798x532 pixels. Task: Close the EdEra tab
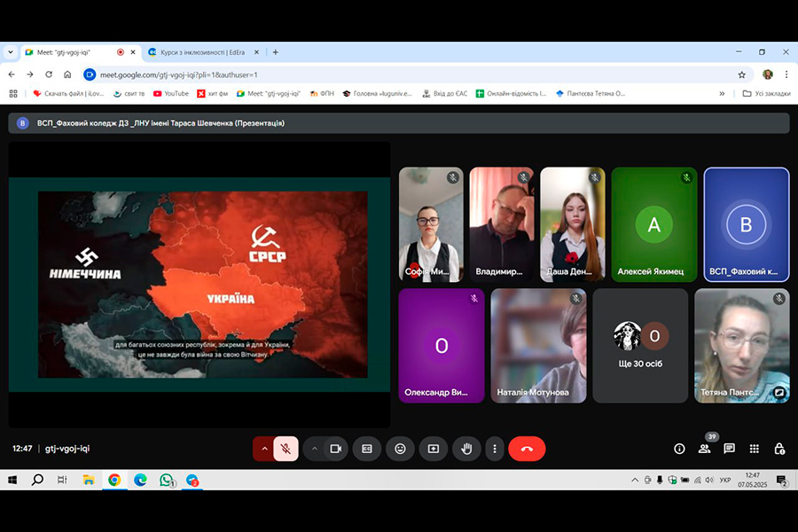point(256,52)
